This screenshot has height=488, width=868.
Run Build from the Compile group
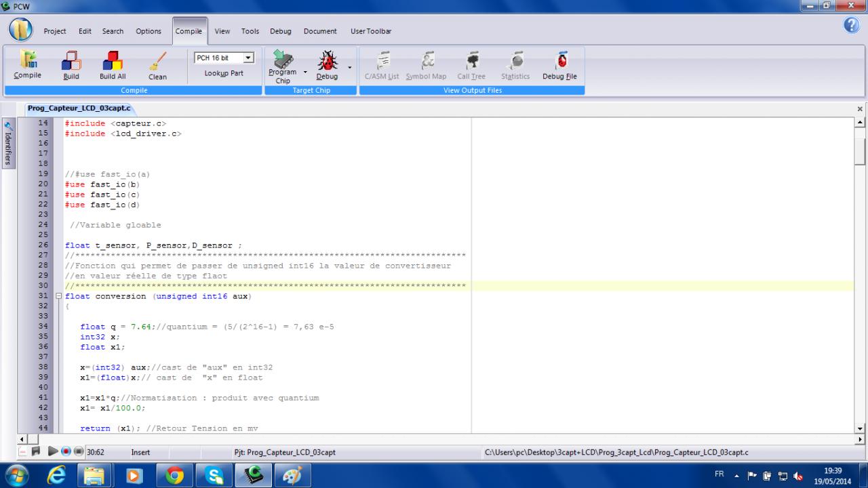pyautogui.click(x=71, y=66)
